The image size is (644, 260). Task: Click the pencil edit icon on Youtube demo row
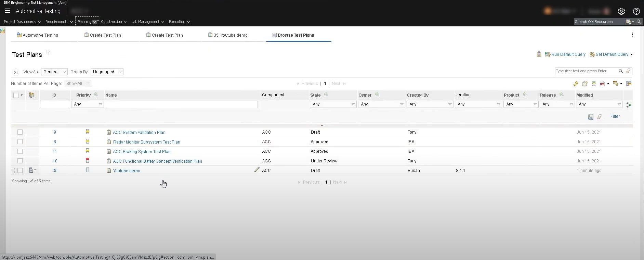click(257, 170)
